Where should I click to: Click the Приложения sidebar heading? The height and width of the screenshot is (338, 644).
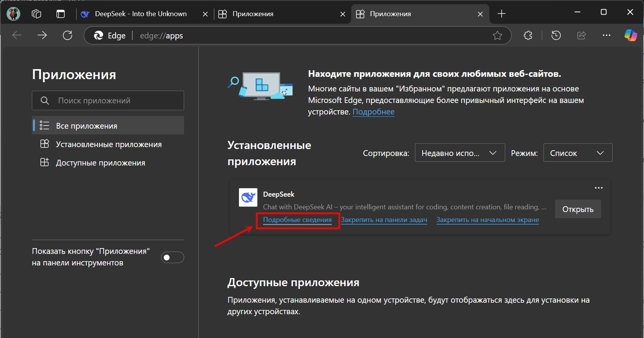pos(74,75)
